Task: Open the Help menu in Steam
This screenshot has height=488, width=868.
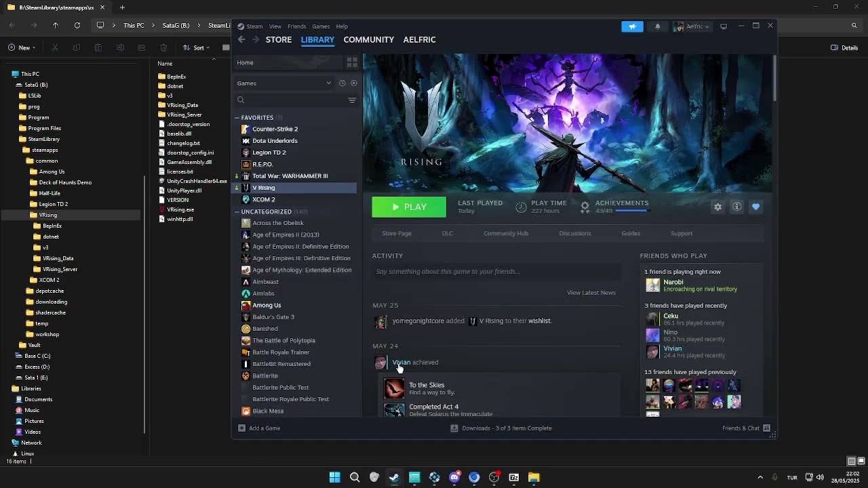Action: [342, 26]
